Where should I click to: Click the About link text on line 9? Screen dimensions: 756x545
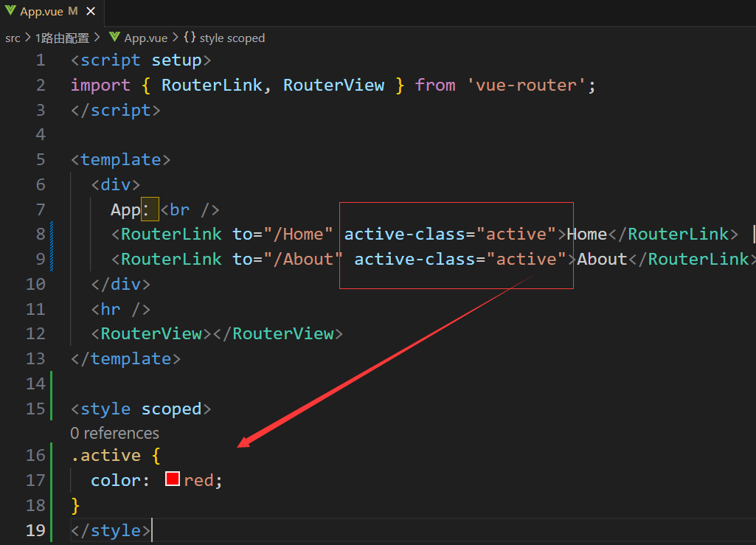[x=602, y=260]
